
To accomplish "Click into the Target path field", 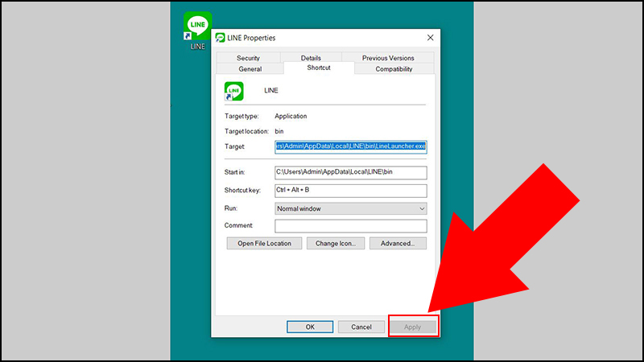I will pyautogui.click(x=351, y=146).
